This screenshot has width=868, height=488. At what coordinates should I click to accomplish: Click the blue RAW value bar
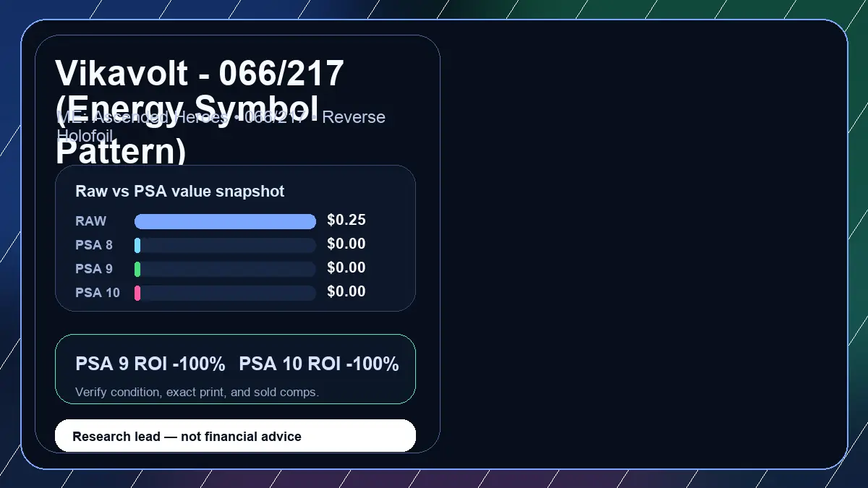click(225, 221)
